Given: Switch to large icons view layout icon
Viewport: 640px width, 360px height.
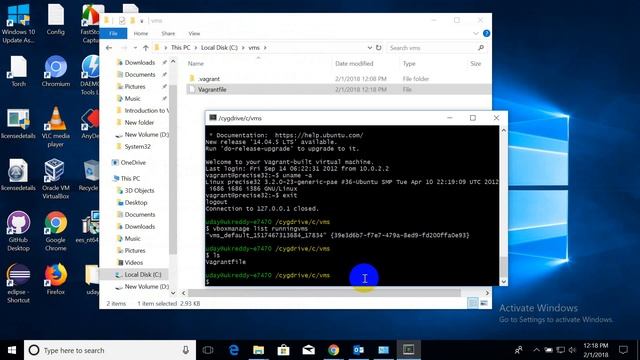Looking at the screenshot, I should 484,303.
